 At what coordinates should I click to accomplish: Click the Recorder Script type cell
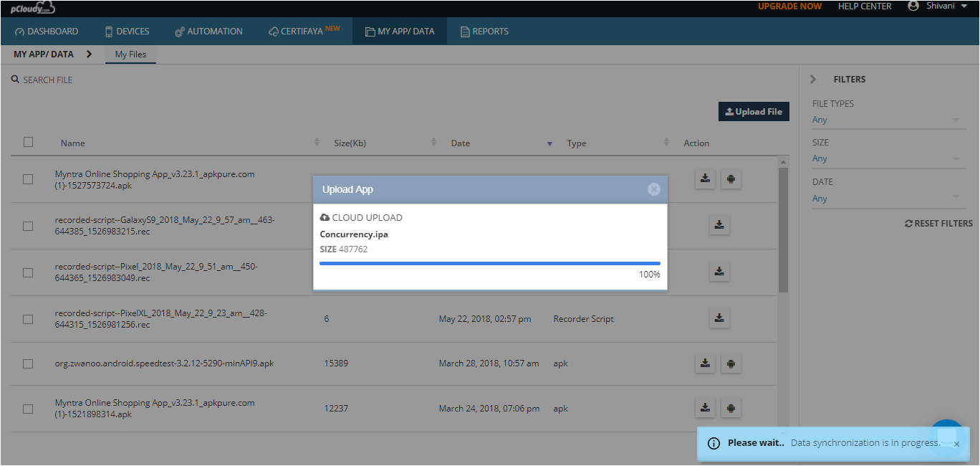pos(584,319)
